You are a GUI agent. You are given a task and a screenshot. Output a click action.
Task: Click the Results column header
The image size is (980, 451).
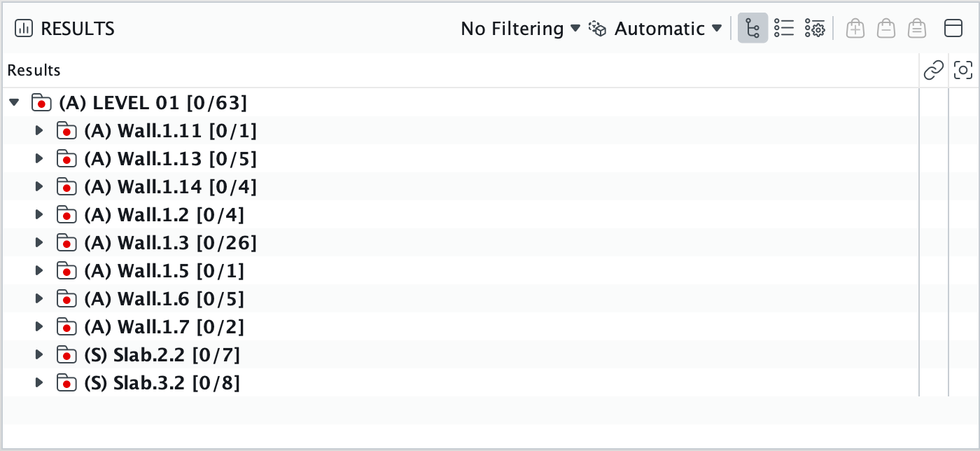(34, 70)
